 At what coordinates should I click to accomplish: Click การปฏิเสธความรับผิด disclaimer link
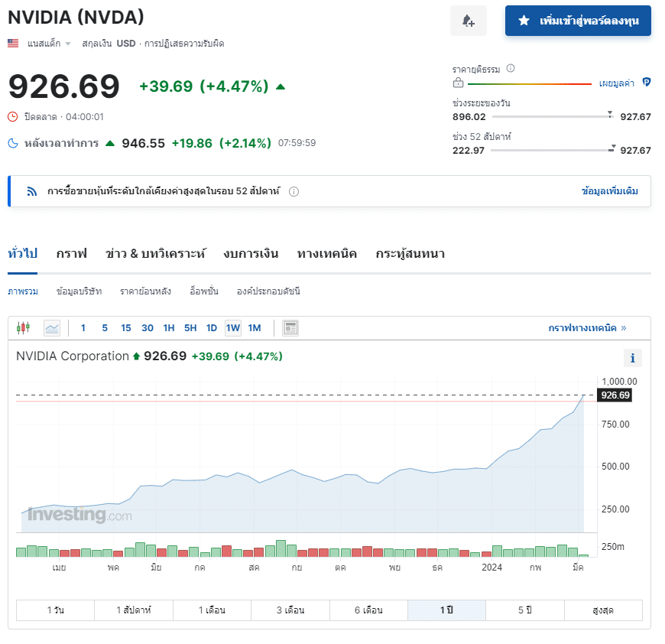tap(184, 44)
